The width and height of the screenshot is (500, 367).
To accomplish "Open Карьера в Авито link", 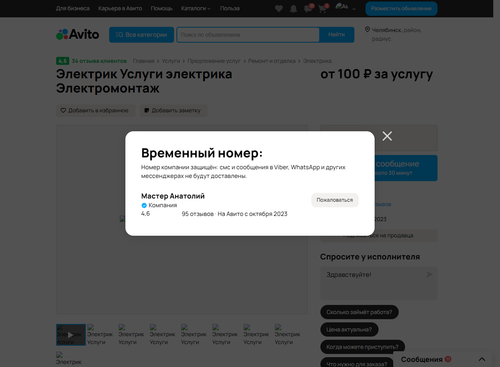I will click(x=120, y=8).
